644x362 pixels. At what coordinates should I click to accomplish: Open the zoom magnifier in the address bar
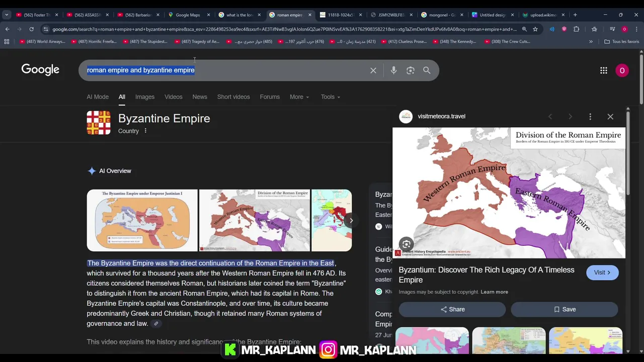point(524,29)
